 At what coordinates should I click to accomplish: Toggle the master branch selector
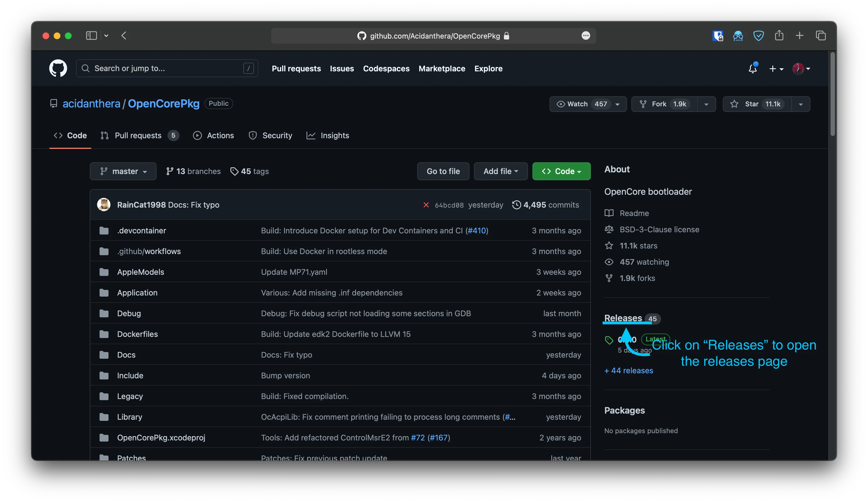(123, 171)
